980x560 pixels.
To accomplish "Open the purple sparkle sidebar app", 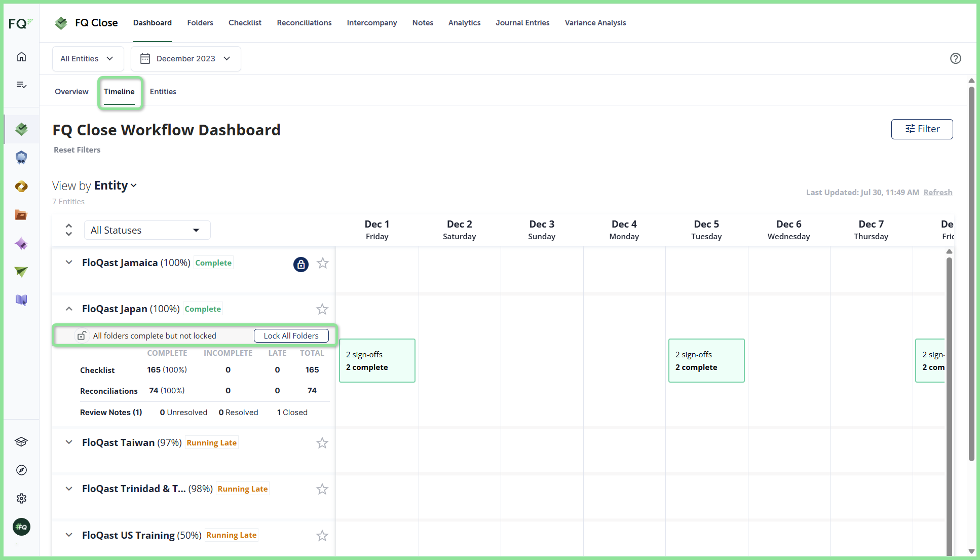I will pyautogui.click(x=21, y=244).
